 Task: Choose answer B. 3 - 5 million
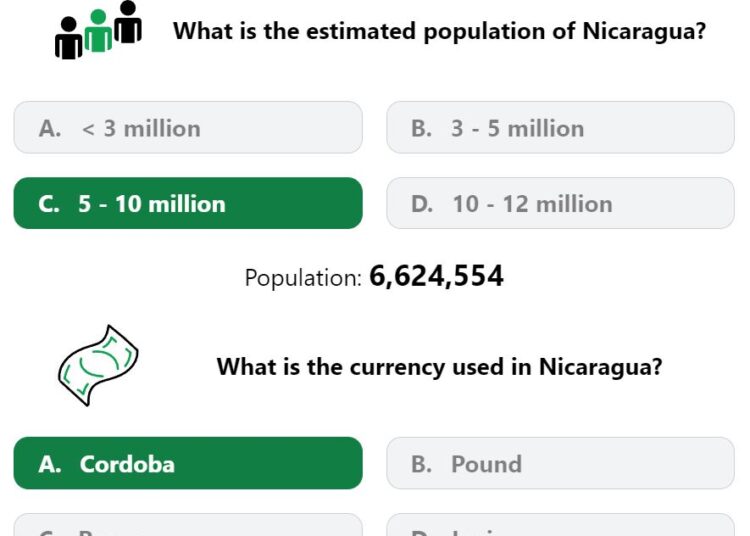point(560,128)
